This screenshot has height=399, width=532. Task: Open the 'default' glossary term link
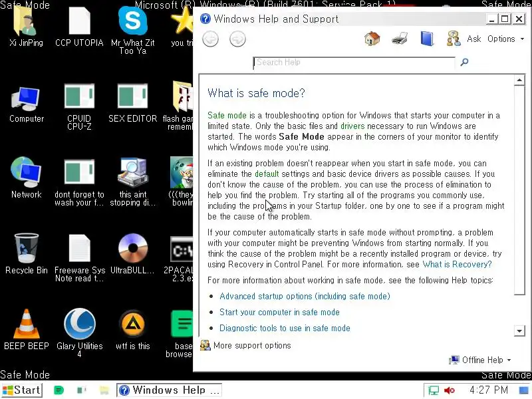pyautogui.click(x=267, y=174)
